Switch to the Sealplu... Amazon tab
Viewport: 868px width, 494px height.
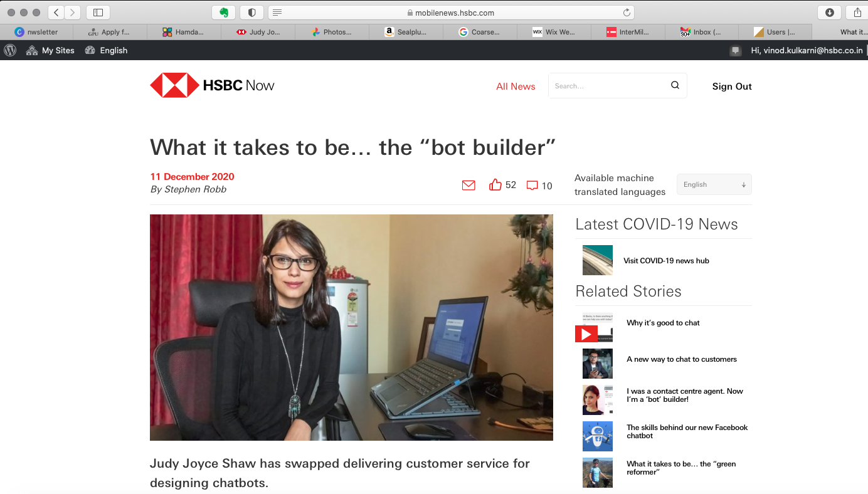tap(406, 32)
